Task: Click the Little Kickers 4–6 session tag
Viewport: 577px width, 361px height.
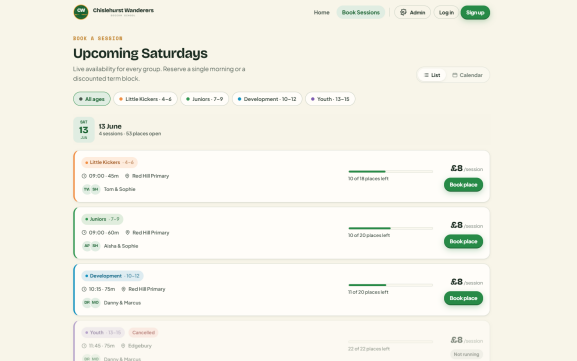Action: tap(110, 162)
